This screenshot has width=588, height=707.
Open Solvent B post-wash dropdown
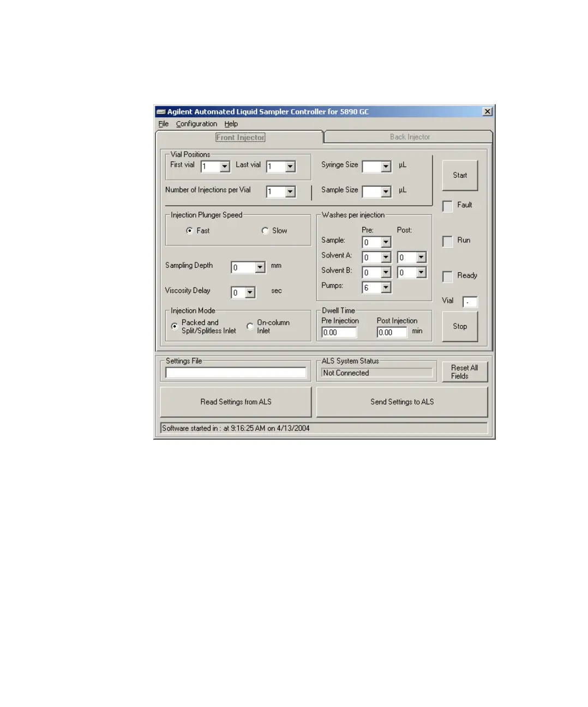pyautogui.click(x=421, y=272)
